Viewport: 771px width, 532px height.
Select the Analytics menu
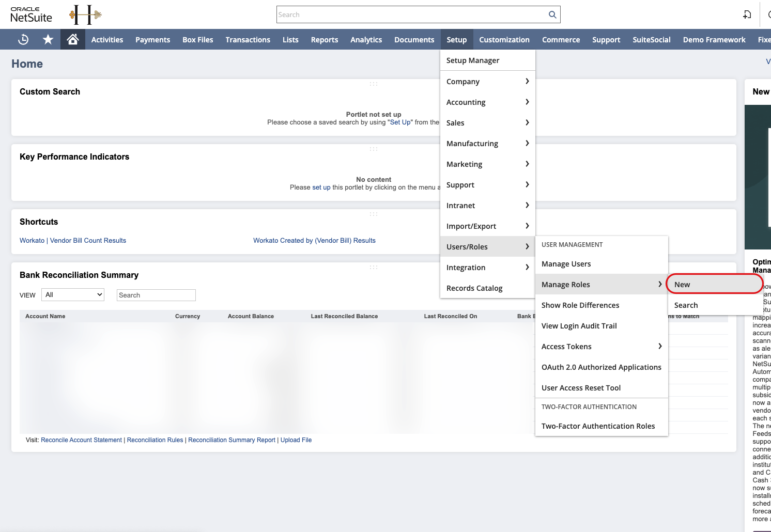(366, 39)
